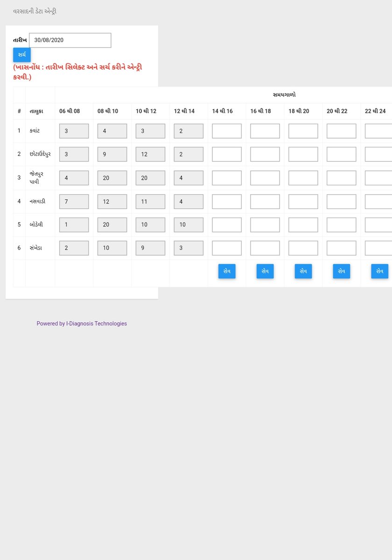Click the taluka name નસવાડી

pos(37,201)
